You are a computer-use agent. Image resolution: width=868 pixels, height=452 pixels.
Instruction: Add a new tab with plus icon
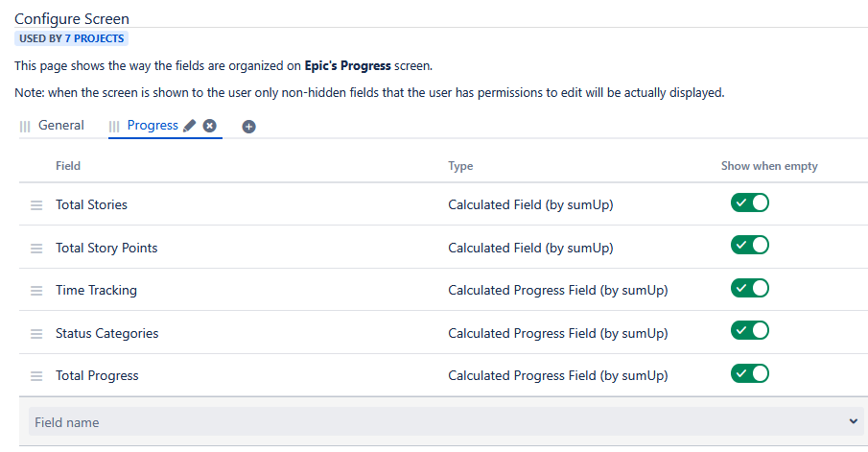tap(248, 127)
